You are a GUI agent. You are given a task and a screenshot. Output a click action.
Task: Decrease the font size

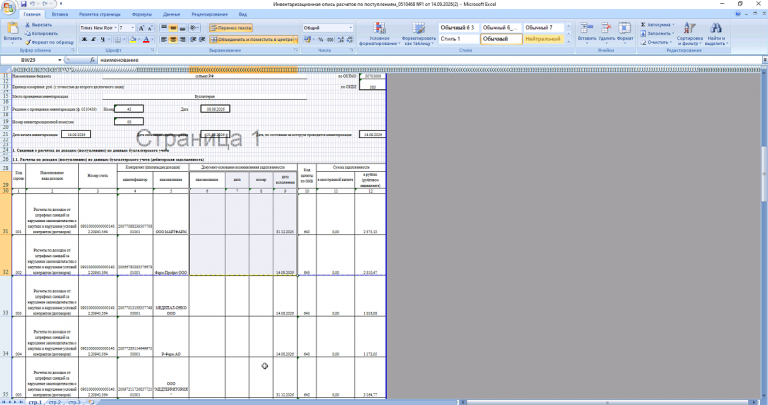pyautogui.click(x=150, y=28)
